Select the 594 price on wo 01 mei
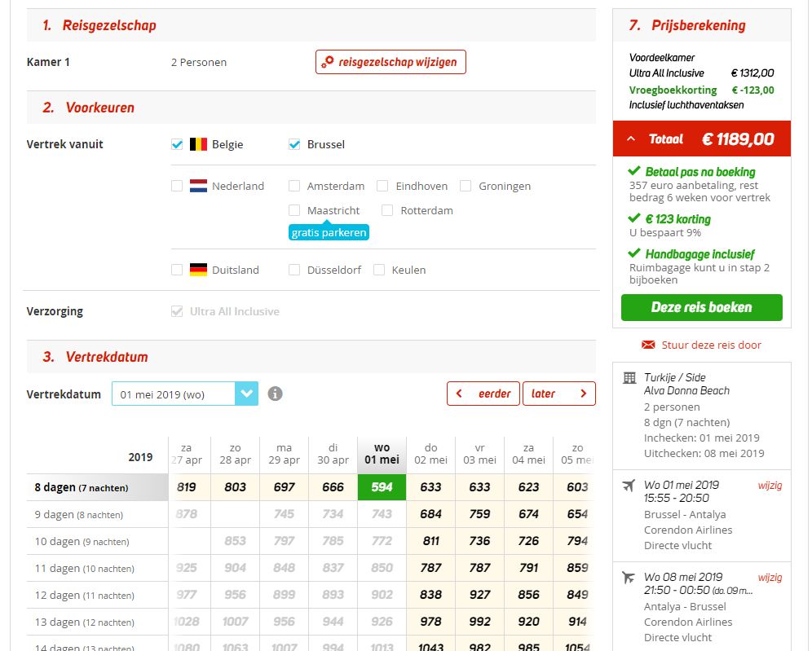 pyautogui.click(x=382, y=487)
